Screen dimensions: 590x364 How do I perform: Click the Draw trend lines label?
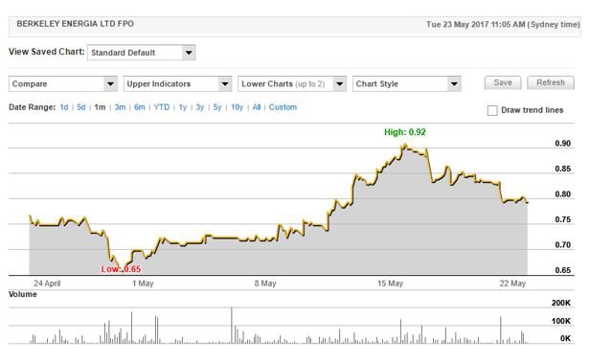533,110
